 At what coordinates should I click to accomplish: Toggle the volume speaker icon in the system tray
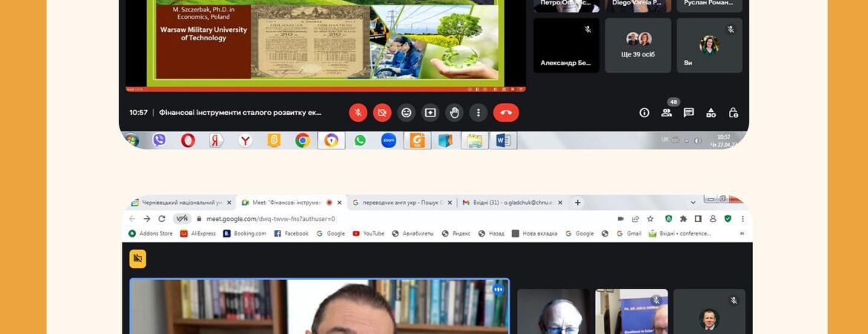pos(698,141)
